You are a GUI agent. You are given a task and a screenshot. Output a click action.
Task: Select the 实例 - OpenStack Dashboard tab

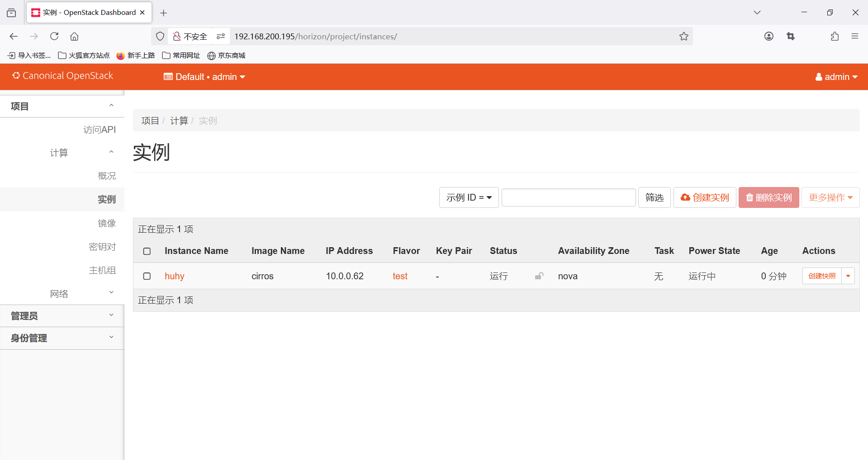(x=89, y=13)
